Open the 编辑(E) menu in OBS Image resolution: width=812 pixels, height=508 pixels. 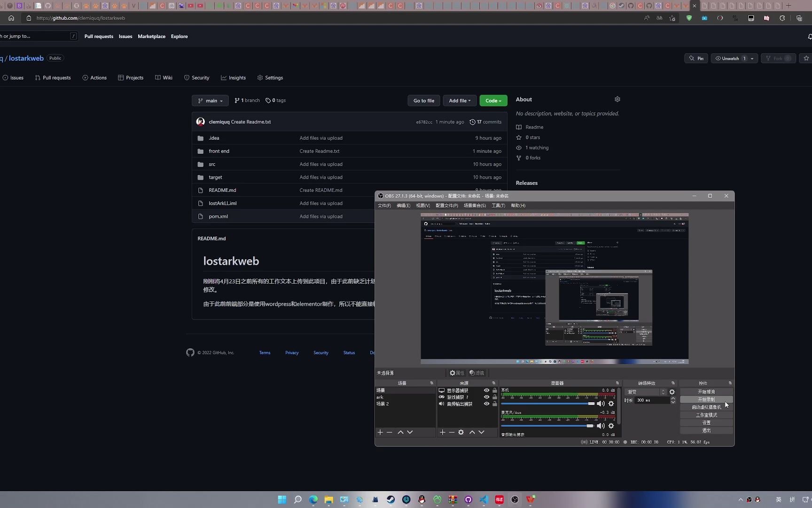pos(403,206)
